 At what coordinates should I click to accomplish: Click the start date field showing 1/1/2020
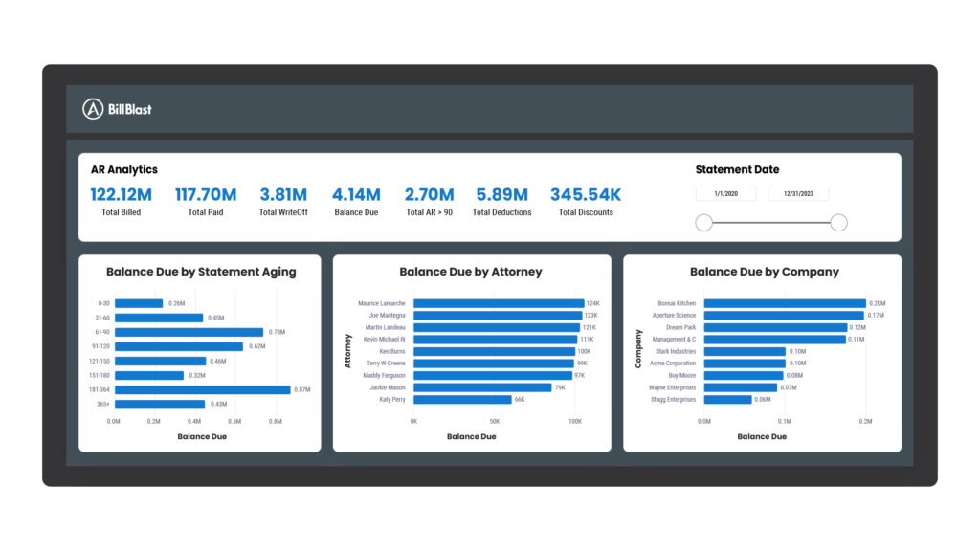click(x=726, y=194)
